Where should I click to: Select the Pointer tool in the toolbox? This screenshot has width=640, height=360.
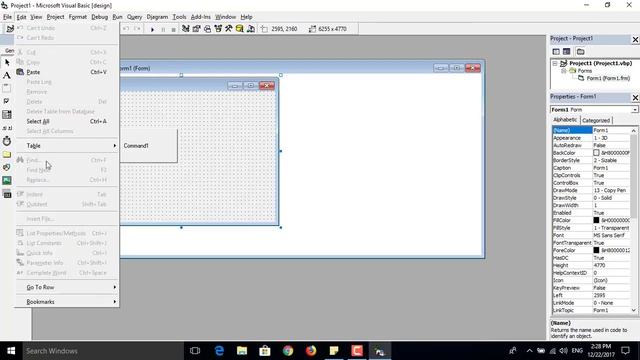7,62
